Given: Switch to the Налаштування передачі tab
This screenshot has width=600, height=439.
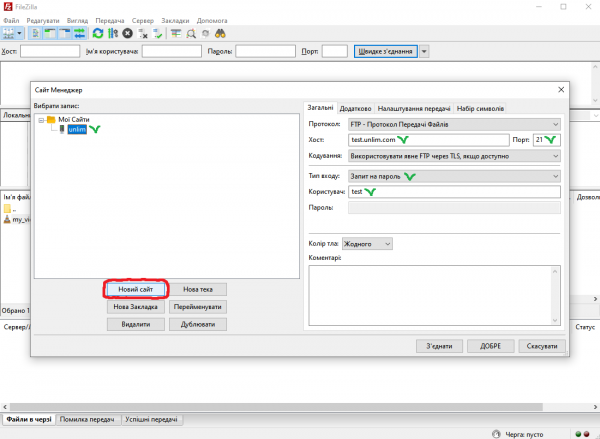Looking at the screenshot, I should coord(414,108).
